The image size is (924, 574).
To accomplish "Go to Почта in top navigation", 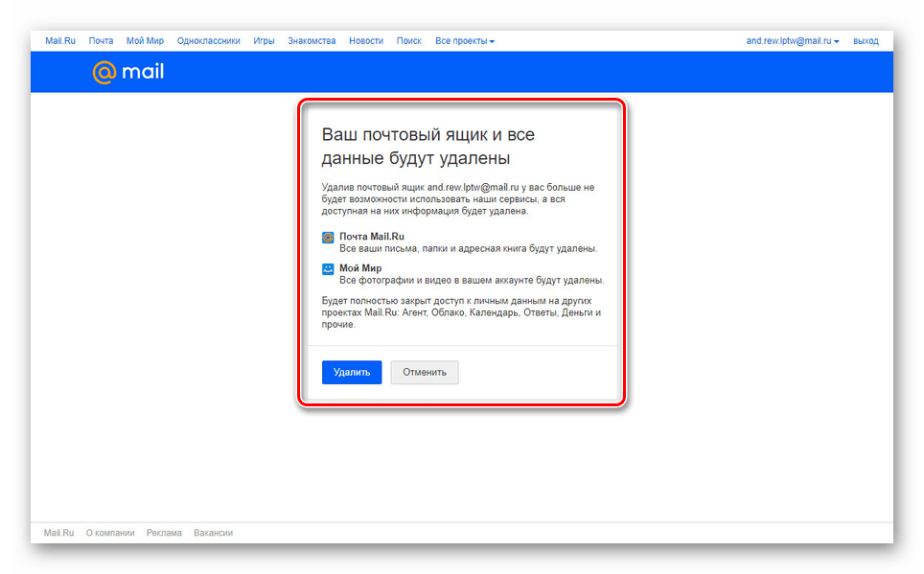I will [x=101, y=41].
